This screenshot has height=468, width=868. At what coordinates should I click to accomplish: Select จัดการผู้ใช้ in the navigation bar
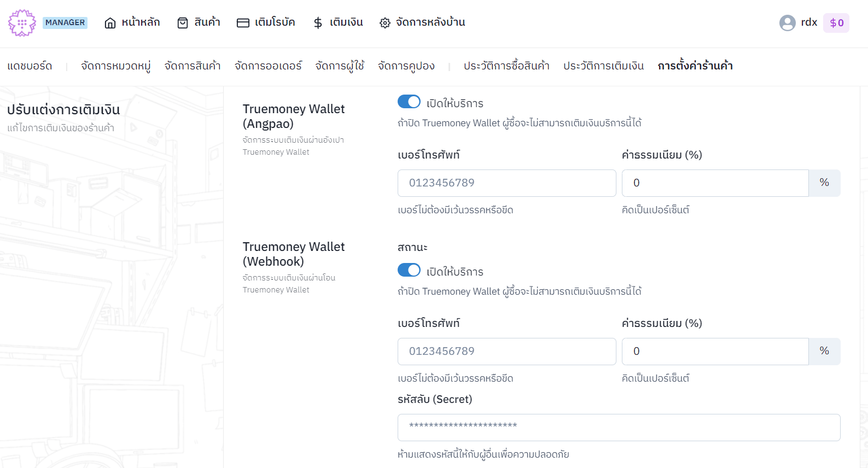[340, 65]
